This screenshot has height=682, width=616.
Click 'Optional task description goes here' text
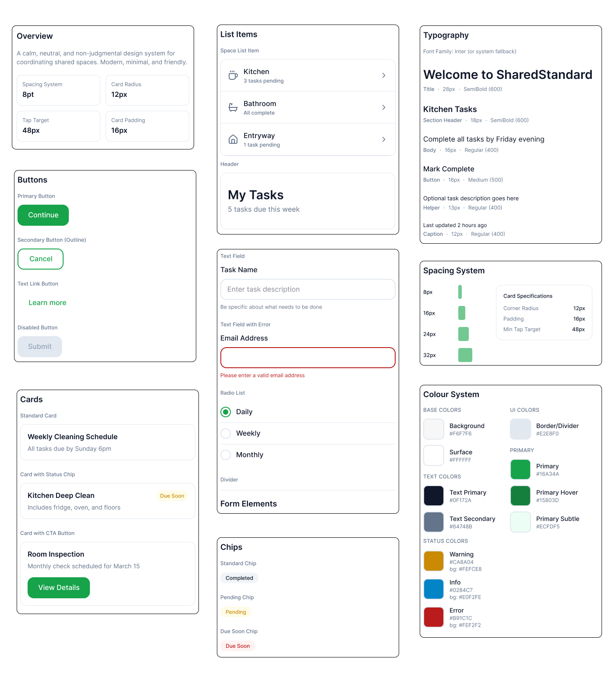point(471,199)
